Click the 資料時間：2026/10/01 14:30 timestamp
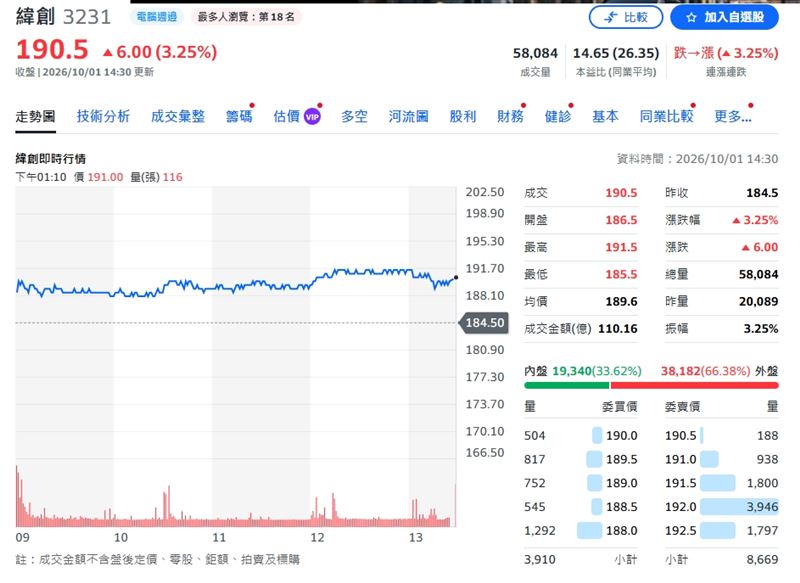800x583 pixels. pyautogui.click(x=697, y=159)
